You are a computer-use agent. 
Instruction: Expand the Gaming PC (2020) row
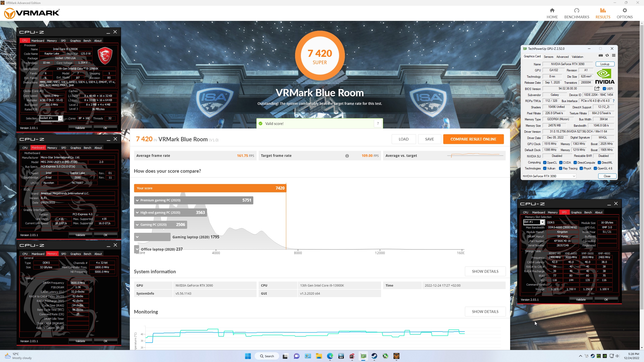coord(137,225)
